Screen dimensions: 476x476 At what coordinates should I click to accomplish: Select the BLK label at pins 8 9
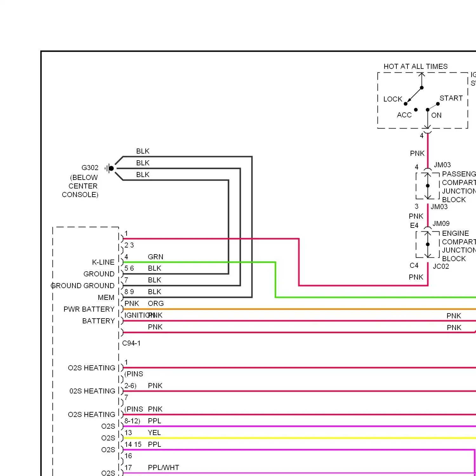click(x=155, y=292)
